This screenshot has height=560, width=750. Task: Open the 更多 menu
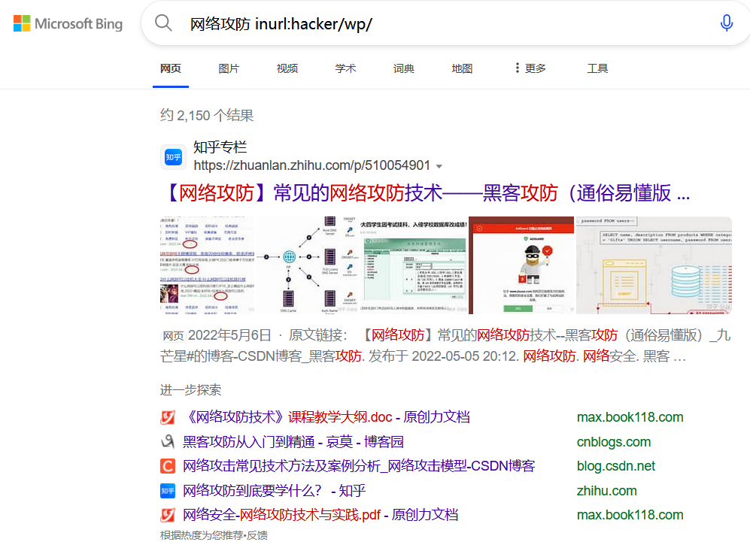530,68
